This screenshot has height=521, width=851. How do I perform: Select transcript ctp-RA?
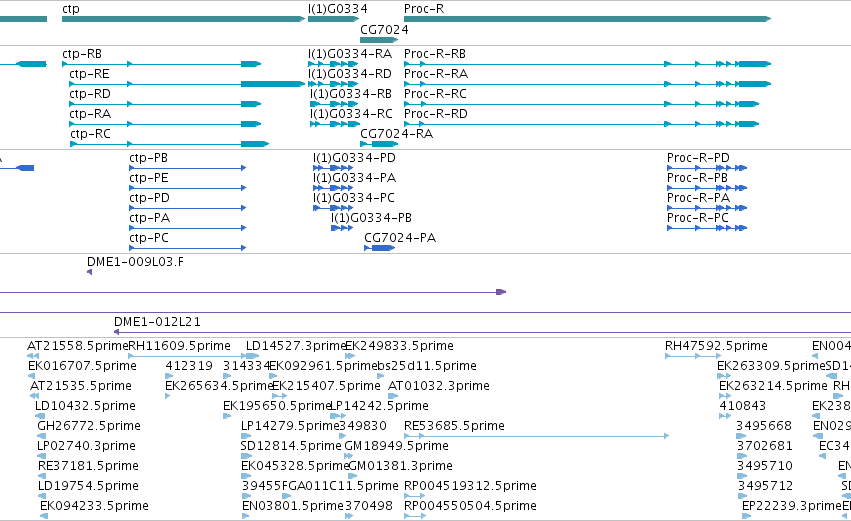(165, 124)
